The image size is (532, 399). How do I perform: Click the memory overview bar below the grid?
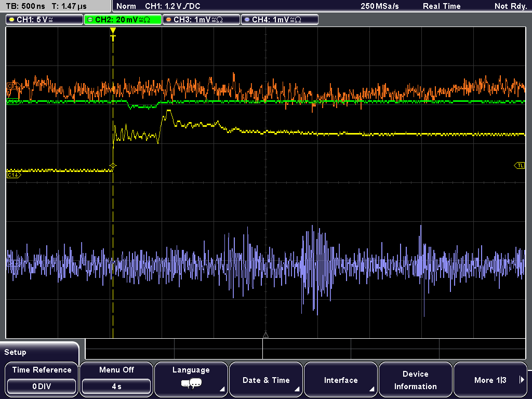[305, 349]
